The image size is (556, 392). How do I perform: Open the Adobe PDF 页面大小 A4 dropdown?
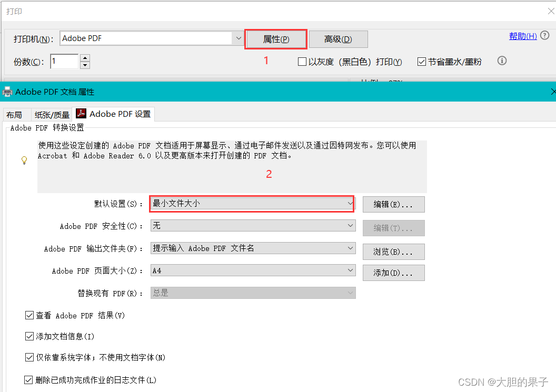pyautogui.click(x=253, y=270)
